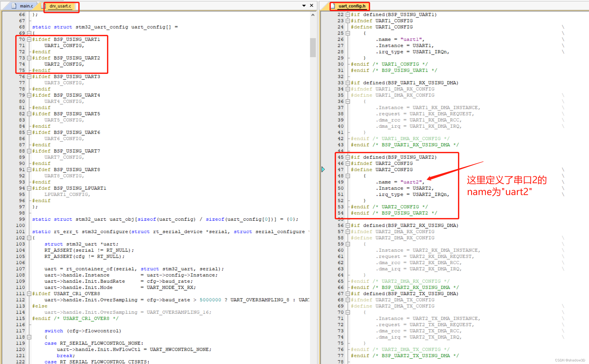Image resolution: width=589 pixels, height=364 pixels.
Task: Click the left editor scroll-up arrow
Action: click(313, 15)
